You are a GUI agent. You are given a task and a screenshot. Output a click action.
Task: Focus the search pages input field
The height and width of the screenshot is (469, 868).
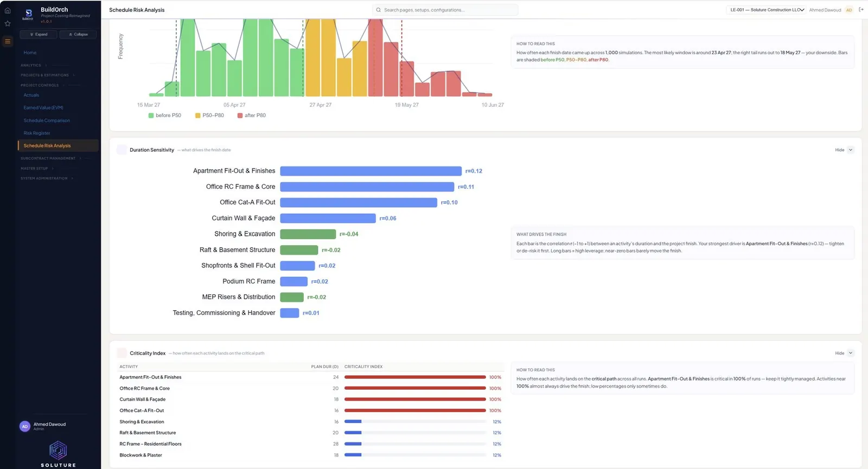pos(445,10)
